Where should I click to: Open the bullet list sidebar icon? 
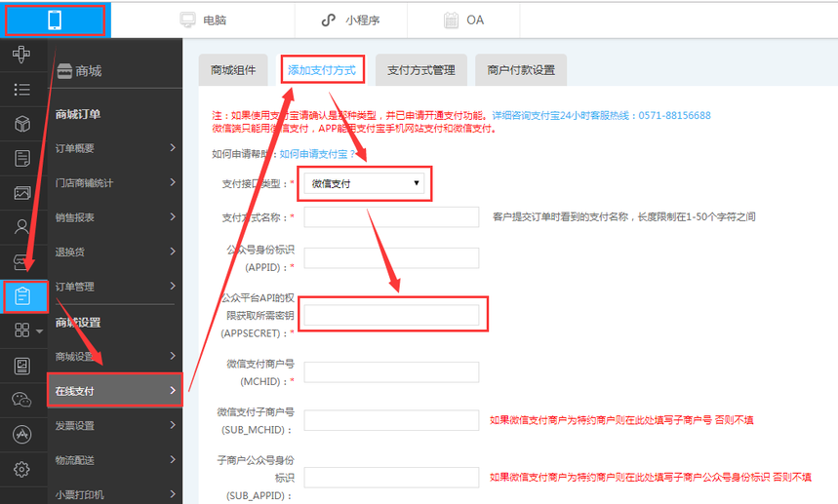21,89
